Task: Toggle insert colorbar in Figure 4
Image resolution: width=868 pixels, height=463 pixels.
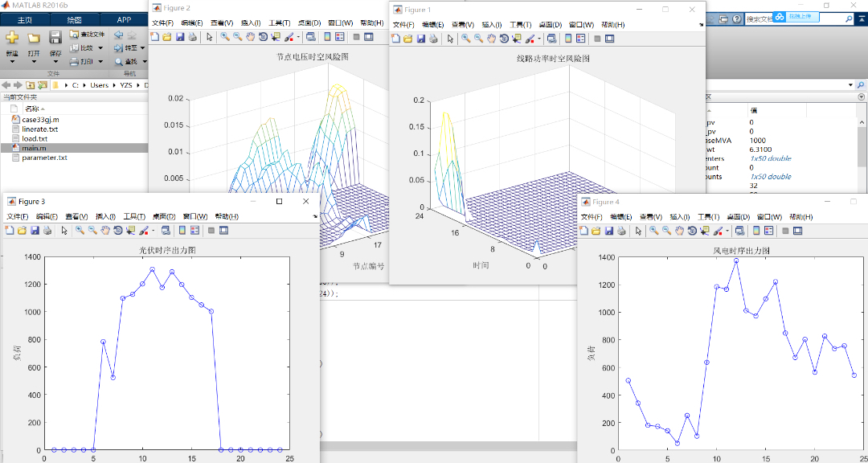Action: tap(756, 231)
